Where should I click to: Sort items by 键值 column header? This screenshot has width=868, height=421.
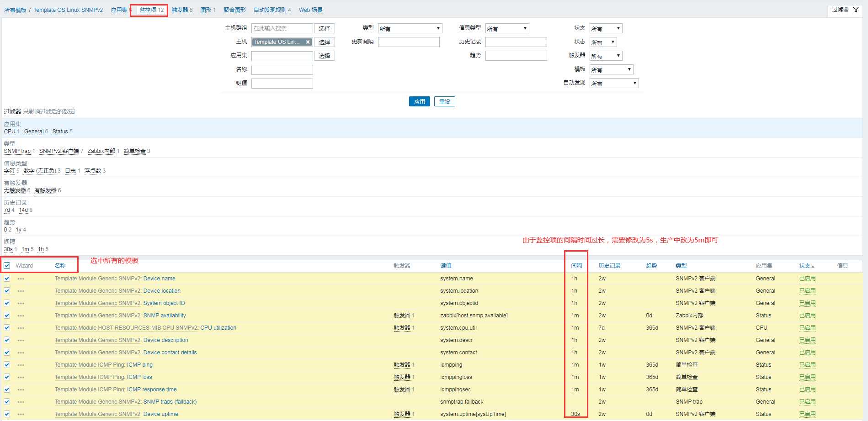(x=446, y=265)
